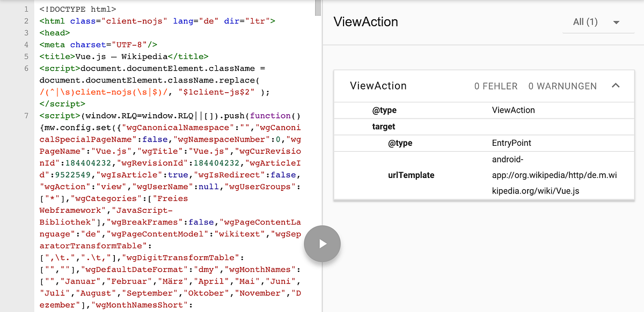Screen dimensions: 644x312
Task: Click the gray circular run arrow icon
Action: 322,243
